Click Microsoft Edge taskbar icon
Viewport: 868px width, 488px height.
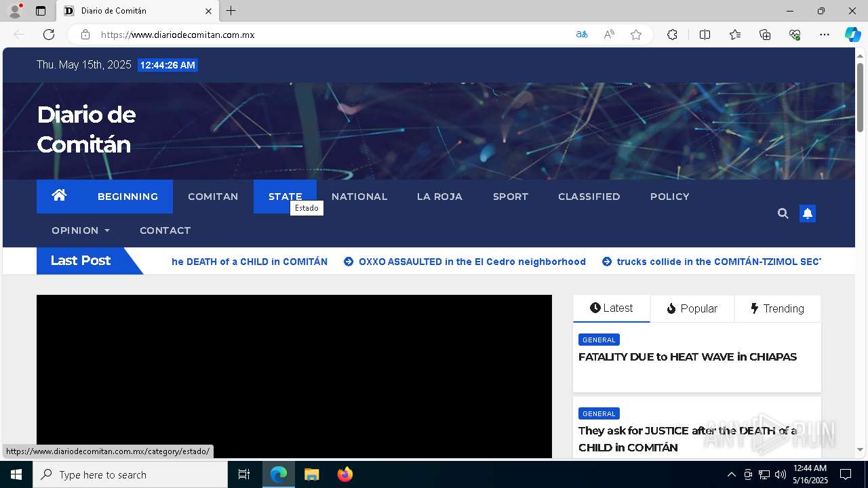pos(279,474)
